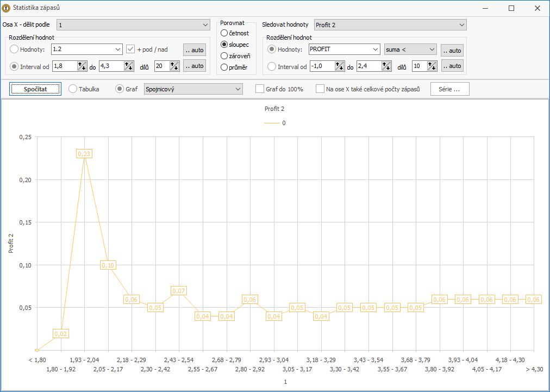Click the auto button beside the suma < dropdown

point(452,50)
